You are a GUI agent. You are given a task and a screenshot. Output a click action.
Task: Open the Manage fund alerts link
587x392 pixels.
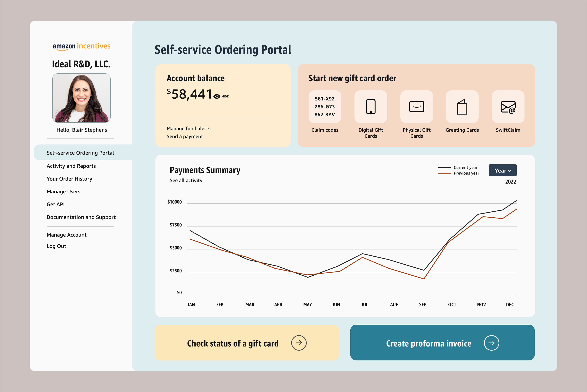click(188, 129)
